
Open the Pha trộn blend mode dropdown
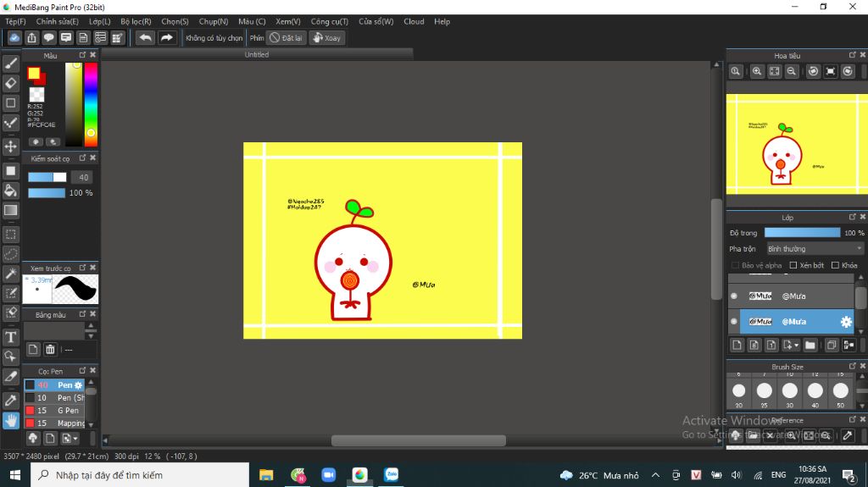pyautogui.click(x=815, y=249)
